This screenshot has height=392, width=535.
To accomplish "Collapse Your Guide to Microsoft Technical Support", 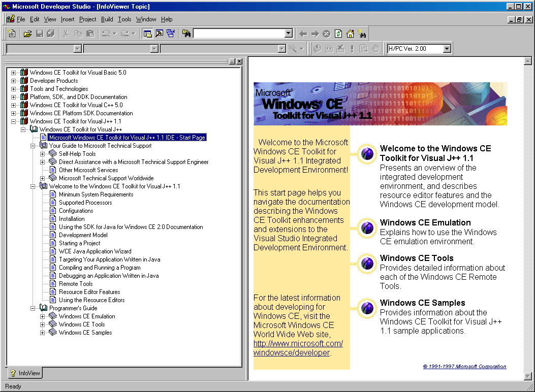I will click(33, 146).
